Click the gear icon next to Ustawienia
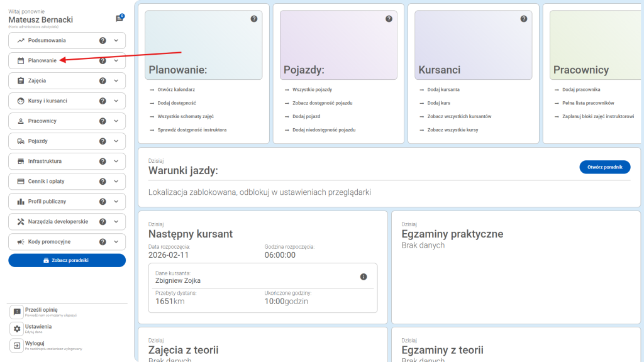The height and width of the screenshot is (362, 644). point(14,327)
